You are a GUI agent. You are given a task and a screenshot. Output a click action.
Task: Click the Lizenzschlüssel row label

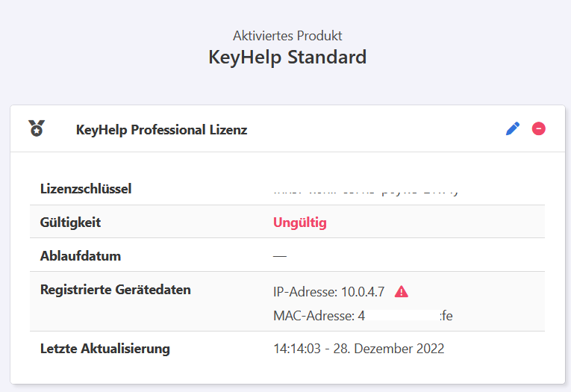[86, 189]
